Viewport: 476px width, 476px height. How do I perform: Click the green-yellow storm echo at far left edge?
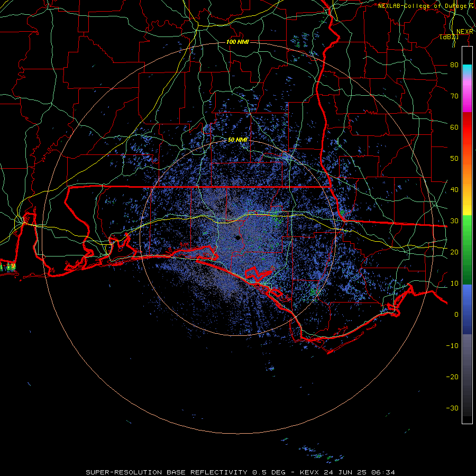click(8, 267)
